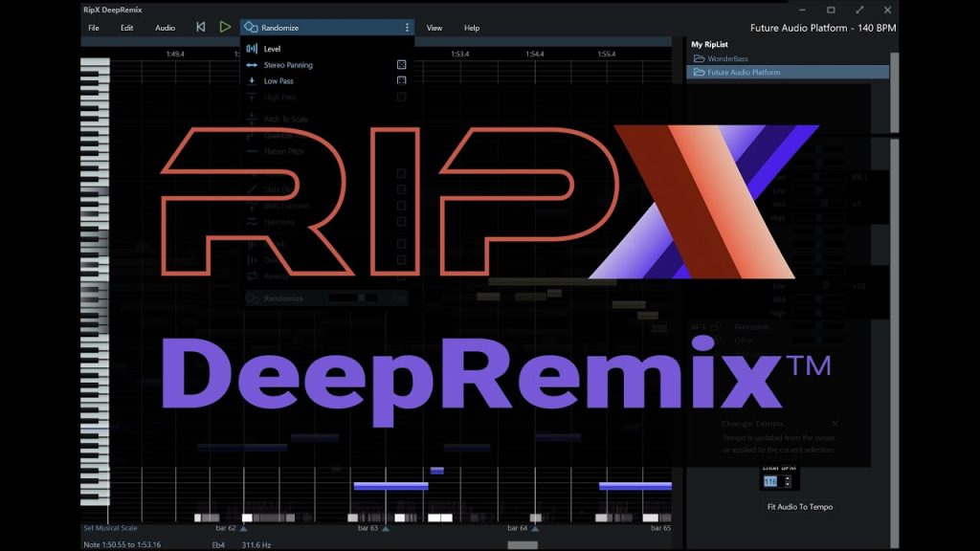This screenshot has height=551, width=980.
Task: Select the long purple note near bar 63
Action: [x=391, y=485]
